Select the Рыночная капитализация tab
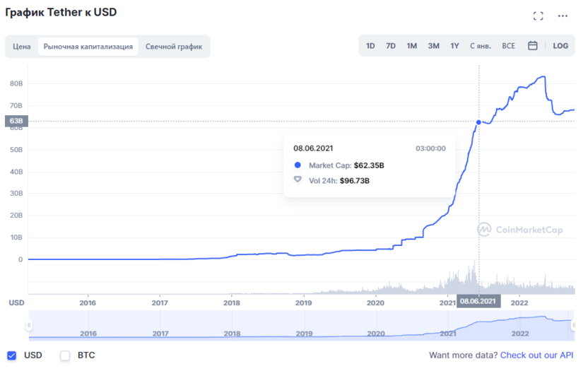This screenshot has width=588, height=371. (x=88, y=47)
